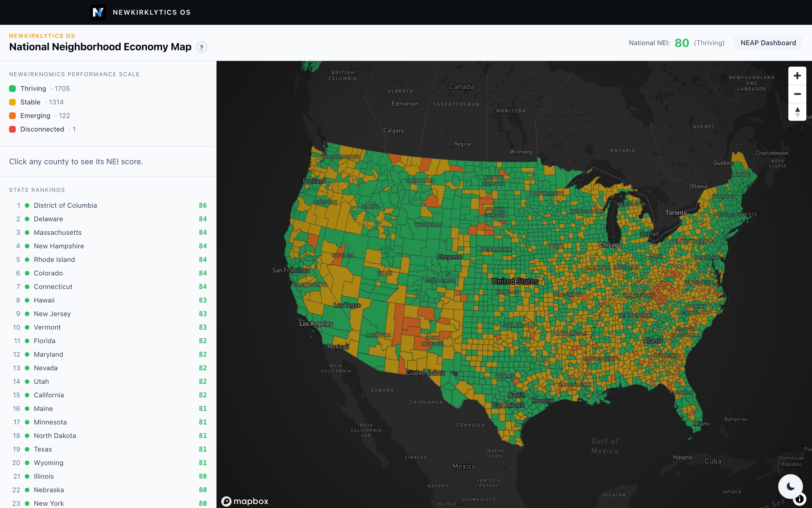Click the Emerging legend label
The image size is (812, 508).
tap(35, 116)
